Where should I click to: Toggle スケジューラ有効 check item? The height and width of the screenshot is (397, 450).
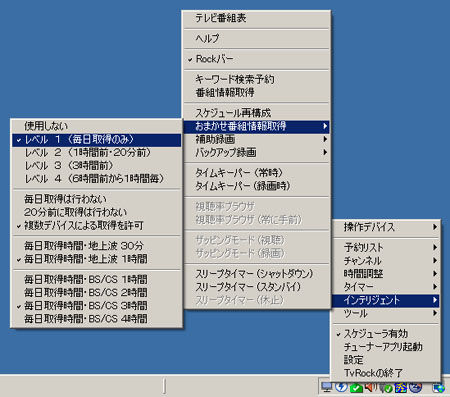pos(385,334)
